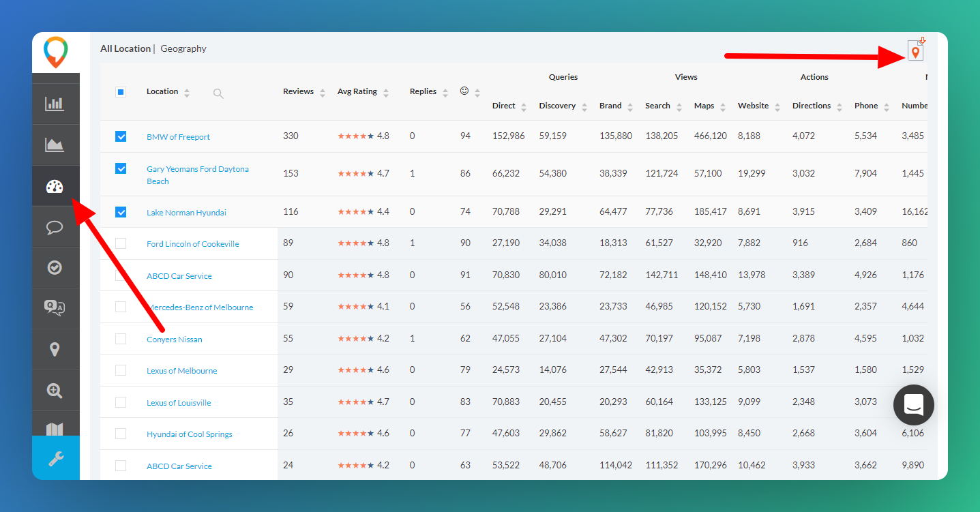
Task: Open the wrench settings icon
Action: pyautogui.click(x=55, y=458)
